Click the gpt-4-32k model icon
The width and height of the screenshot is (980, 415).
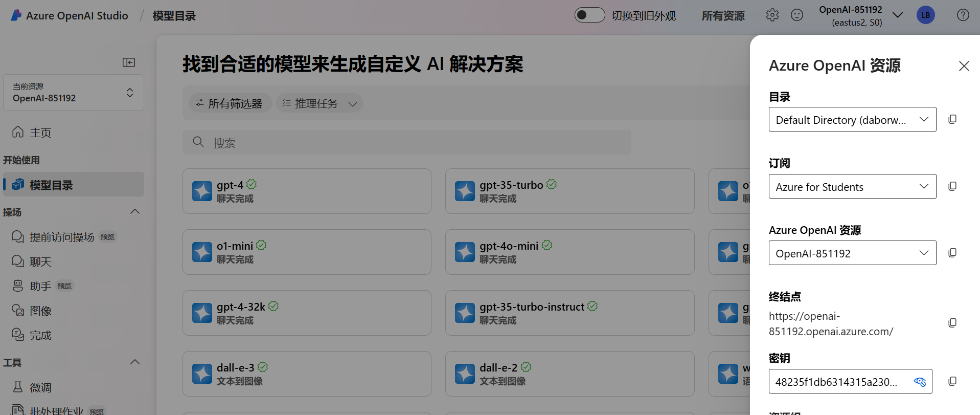coord(202,313)
